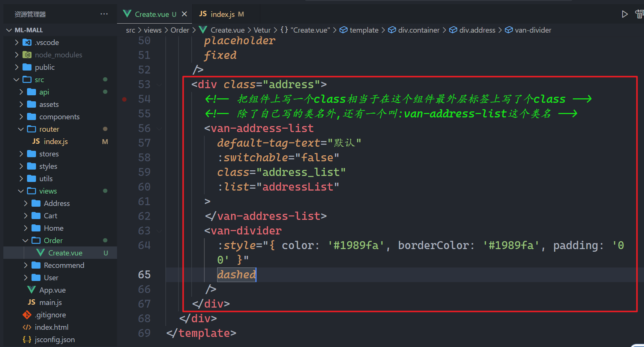Screen dimensions: 644x347
Task: Expand the node_modules folder
Action: pos(17,55)
